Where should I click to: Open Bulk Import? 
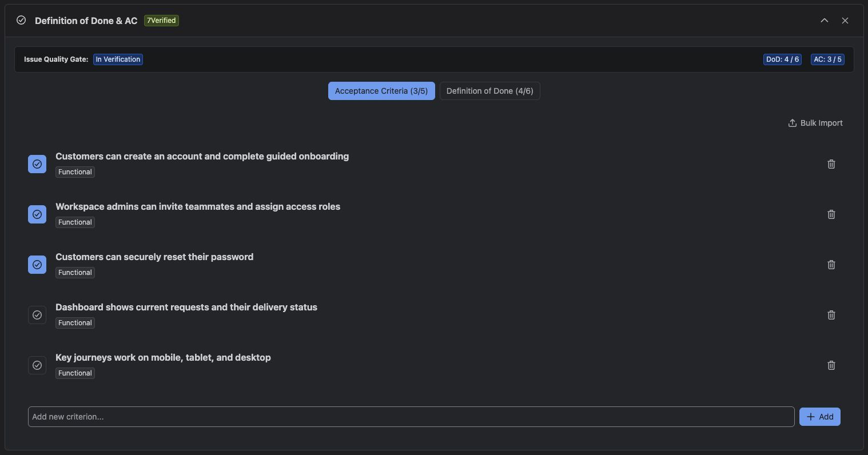(815, 123)
